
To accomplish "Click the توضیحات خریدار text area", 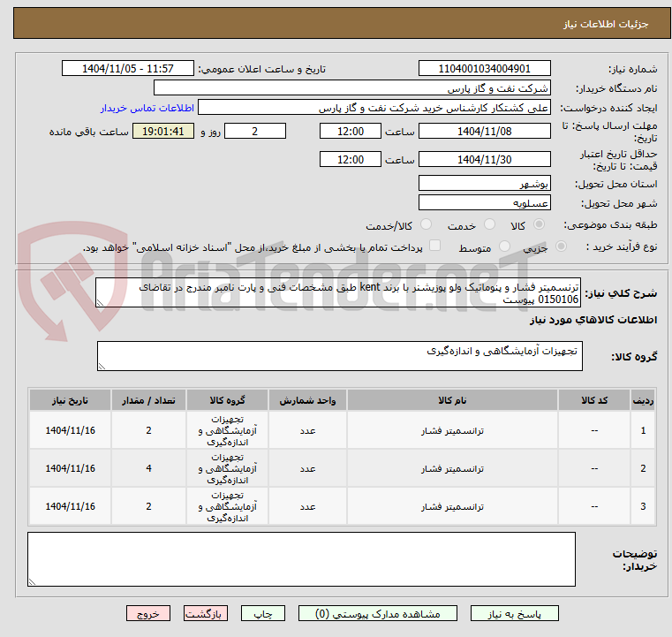I will (301, 559).
